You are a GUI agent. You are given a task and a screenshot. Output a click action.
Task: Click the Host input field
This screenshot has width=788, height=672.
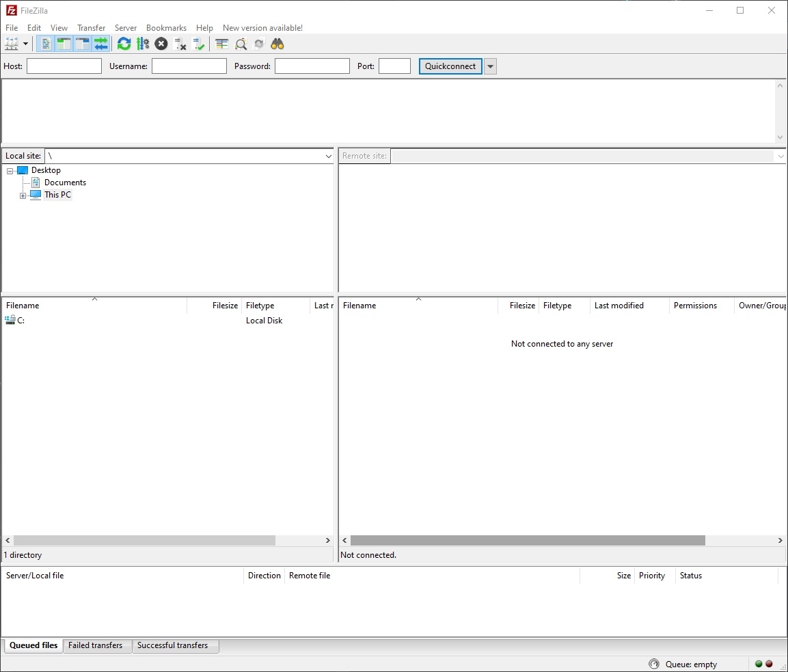(x=64, y=66)
